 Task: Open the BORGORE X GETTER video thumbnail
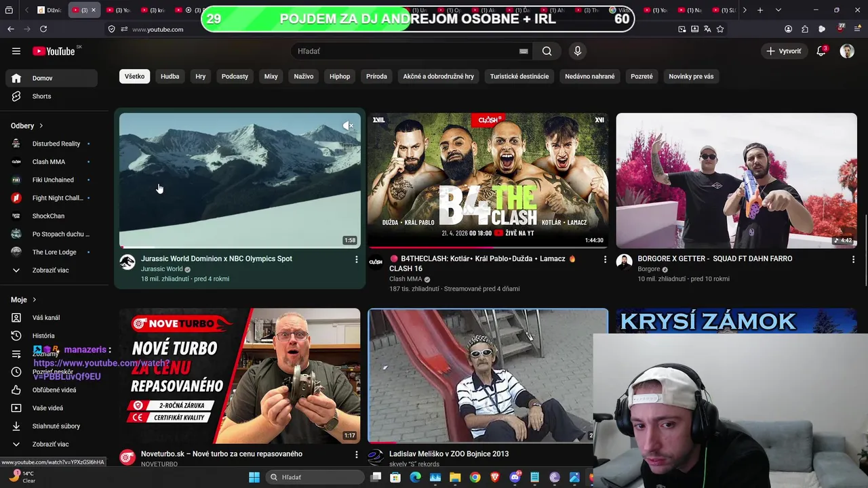click(x=736, y=180)
